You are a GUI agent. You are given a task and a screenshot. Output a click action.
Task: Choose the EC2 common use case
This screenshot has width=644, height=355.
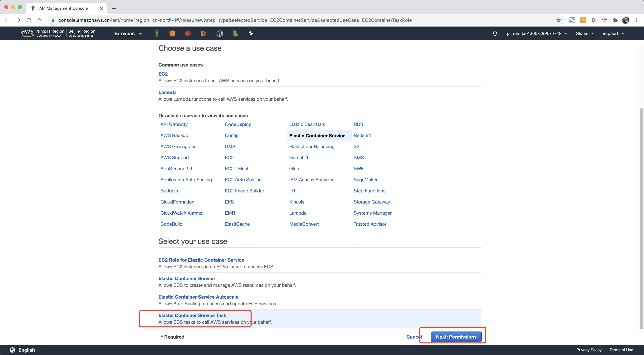[163, 74]
